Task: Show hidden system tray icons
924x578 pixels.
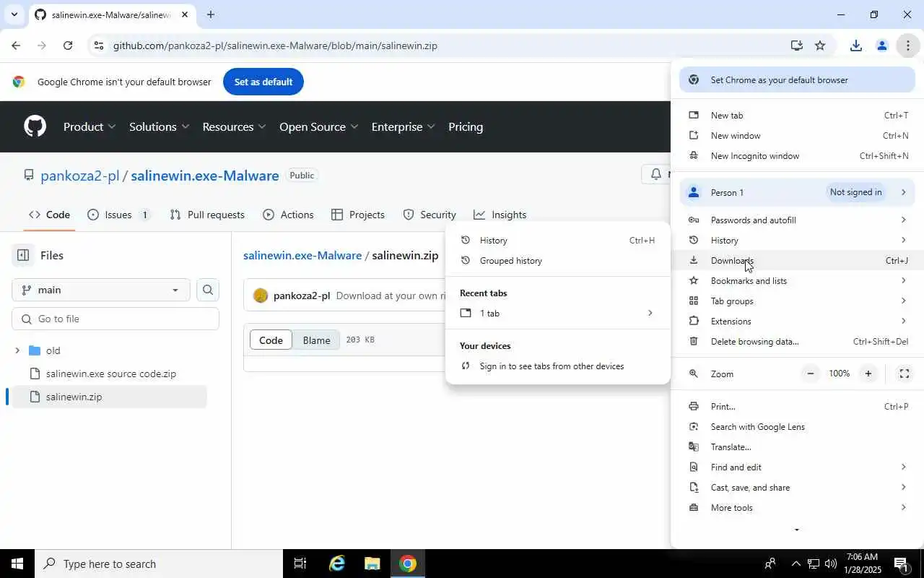Action: 796,564
